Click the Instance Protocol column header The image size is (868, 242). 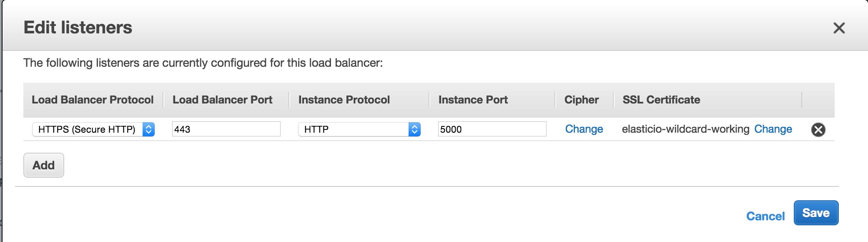coord(344,100)
